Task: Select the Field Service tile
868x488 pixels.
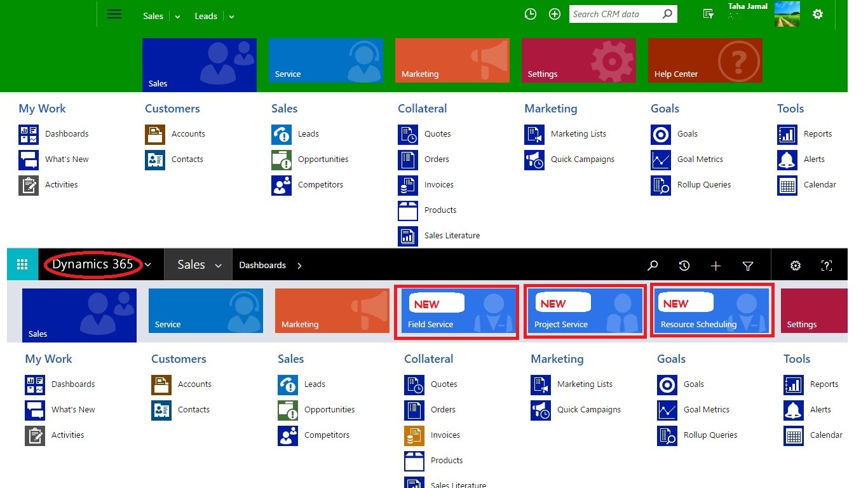Action: click(456, 311)
